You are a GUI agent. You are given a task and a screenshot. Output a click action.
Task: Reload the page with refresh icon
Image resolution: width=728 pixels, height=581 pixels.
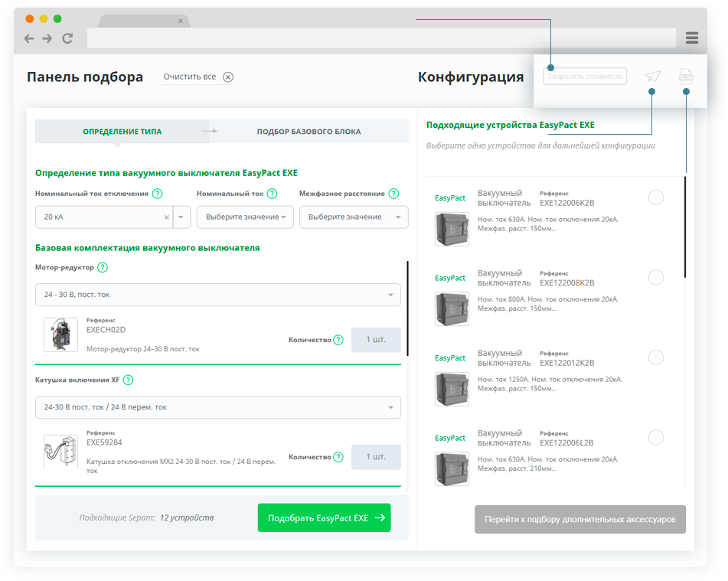pyautogui.click(x=68, y=38)
